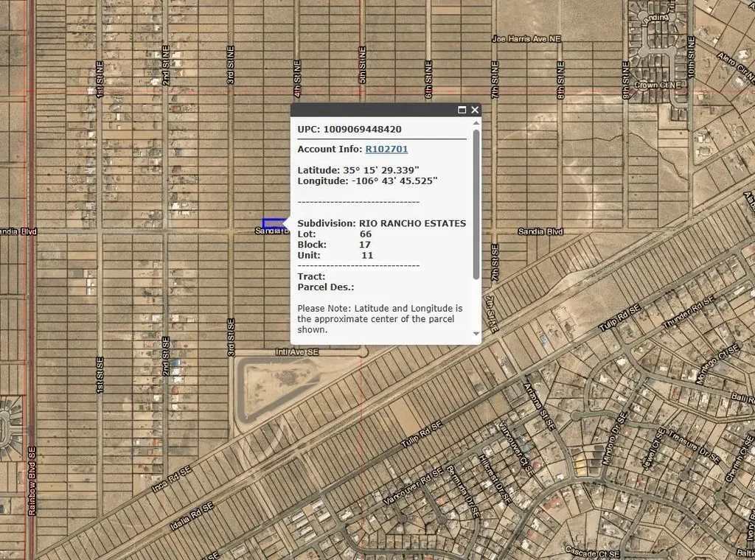Click the UPC number 1009069448420

(362, 129)
